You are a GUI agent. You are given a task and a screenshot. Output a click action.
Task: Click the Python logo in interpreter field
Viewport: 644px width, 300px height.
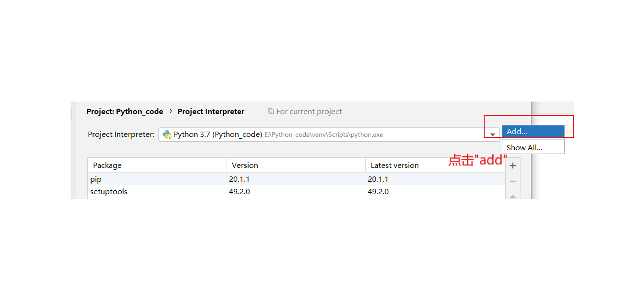click(167, 134)
